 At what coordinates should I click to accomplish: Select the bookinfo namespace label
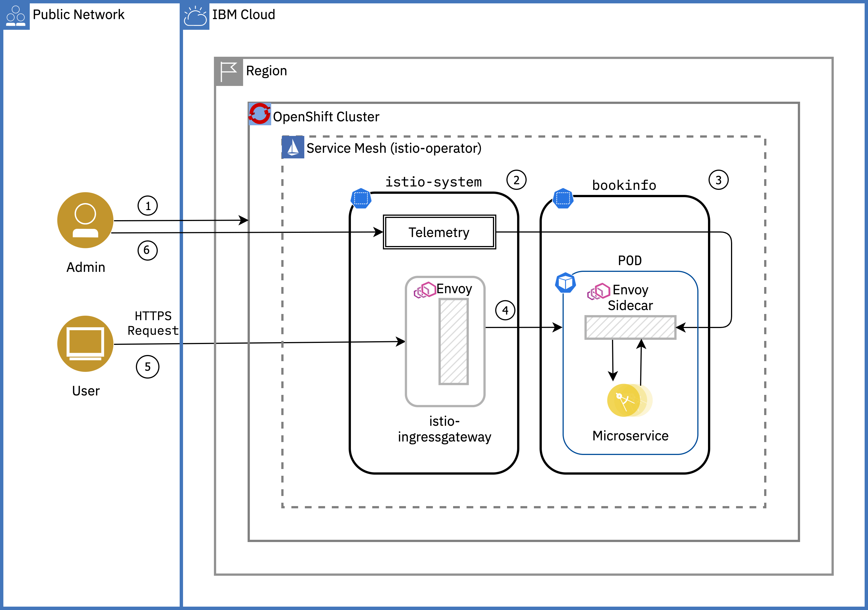[x=625, y=185]
